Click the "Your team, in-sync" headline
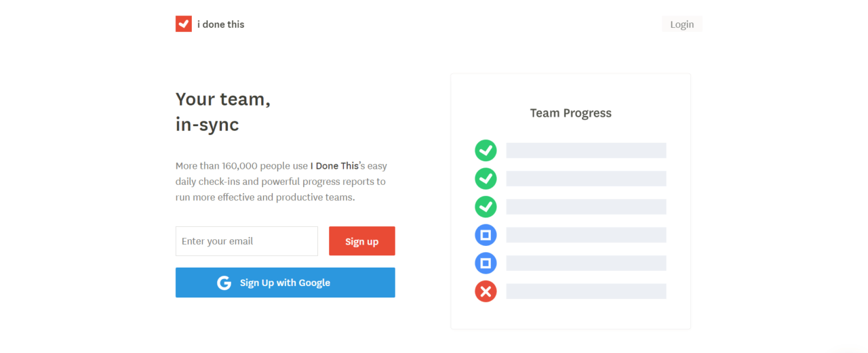 point(222,112)
